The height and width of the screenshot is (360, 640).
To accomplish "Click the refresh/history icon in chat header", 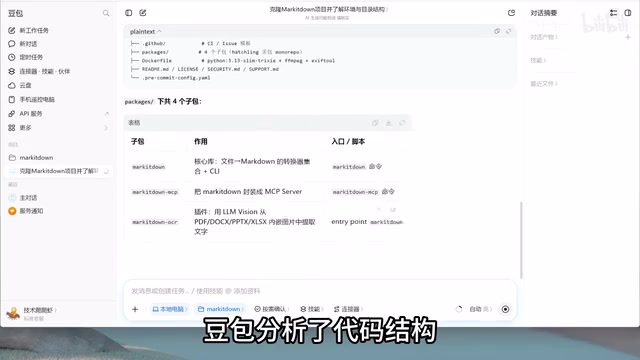I will point(511,13).
